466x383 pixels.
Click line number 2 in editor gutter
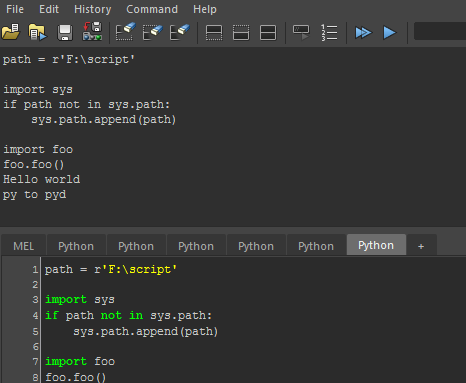tap(35, 285)
